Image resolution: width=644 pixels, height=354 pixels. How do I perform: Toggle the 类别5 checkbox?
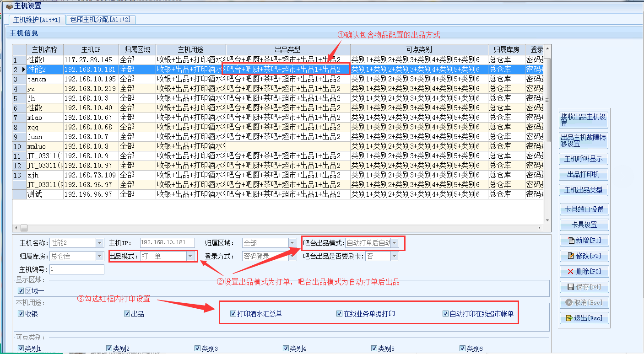click(x=374, y=349)
